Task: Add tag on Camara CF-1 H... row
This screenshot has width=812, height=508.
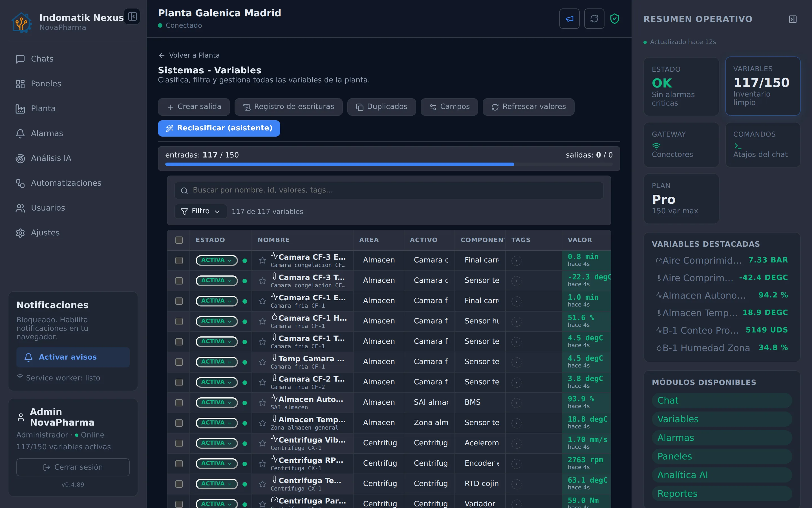Action: tap(517, 321)
